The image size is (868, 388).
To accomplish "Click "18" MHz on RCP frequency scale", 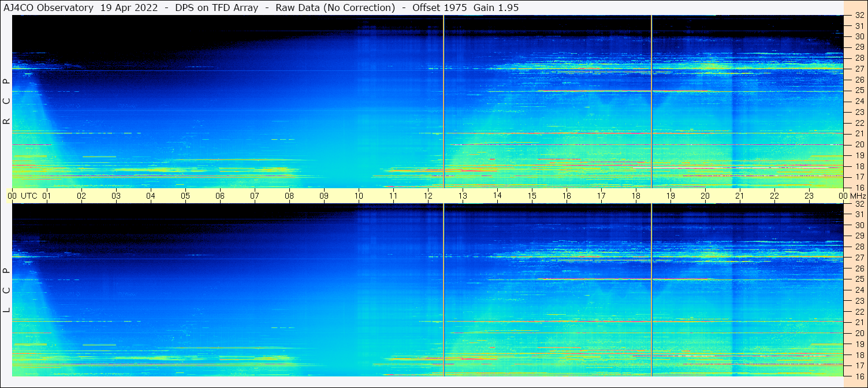I will 859,166.
